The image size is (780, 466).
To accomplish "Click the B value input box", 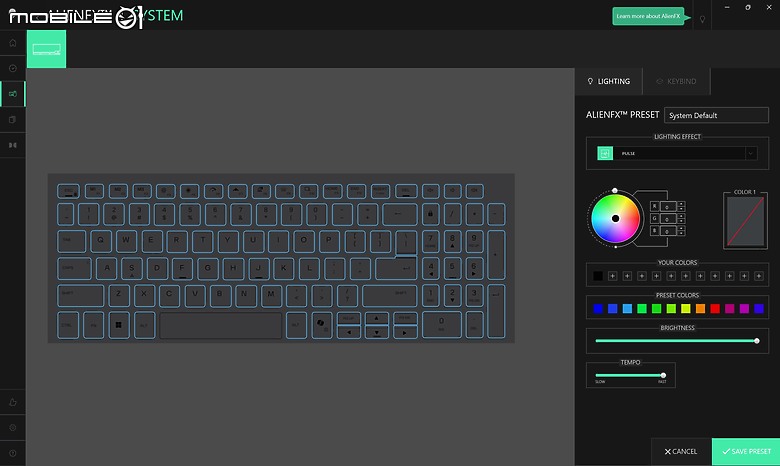I will click(x=668, y=231).
